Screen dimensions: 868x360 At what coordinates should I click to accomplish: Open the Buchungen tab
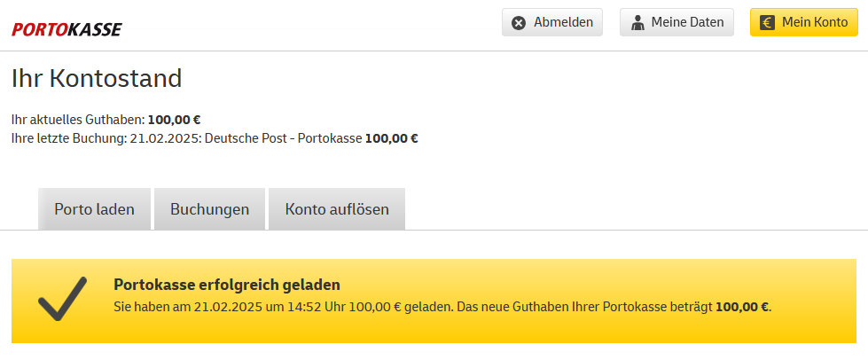point(209,209)
